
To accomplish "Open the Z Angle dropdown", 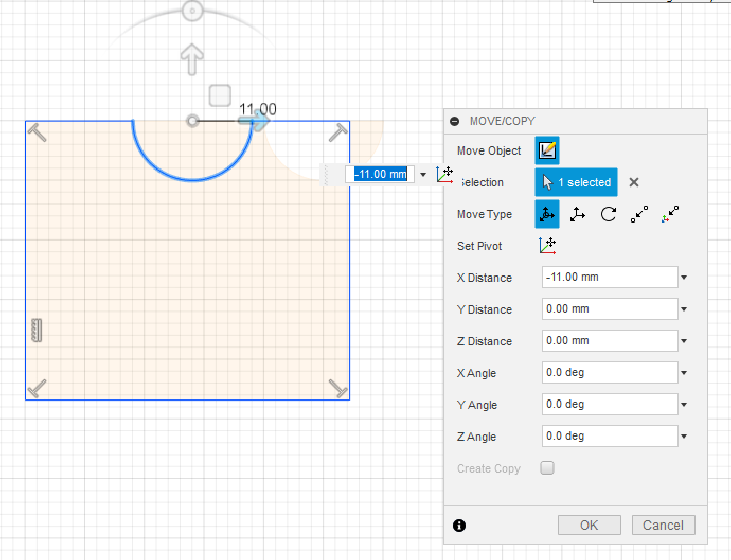I will click(683, 436).
